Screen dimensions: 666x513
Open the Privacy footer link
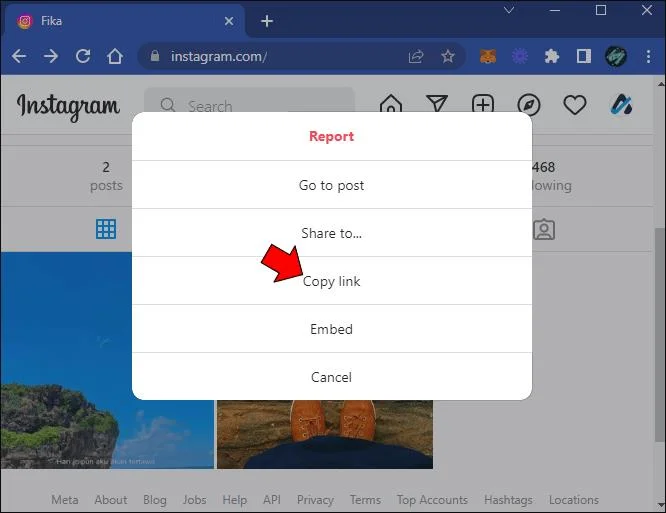(315, 499)
